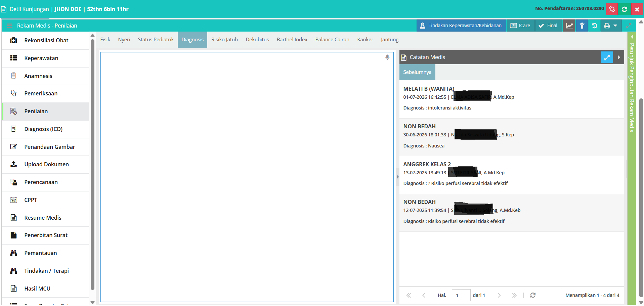Click the broken link icon button
The width and height of the screenshot is (644, 306).
[612, 9]
